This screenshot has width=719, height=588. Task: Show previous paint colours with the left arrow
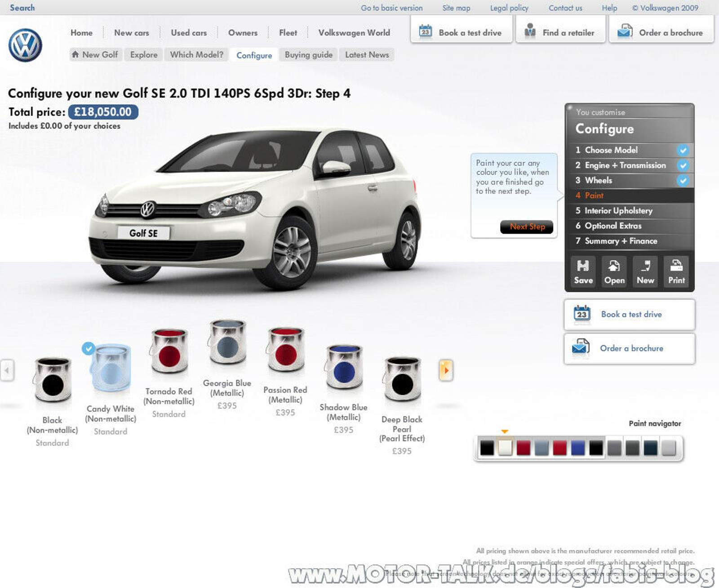point(7,370)
